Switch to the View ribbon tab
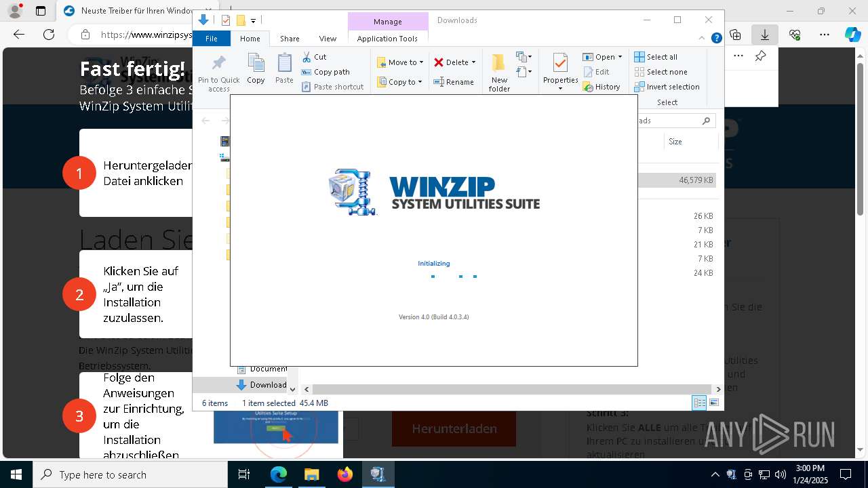This screenshot has height=488, width=868. (x=328, y=39)
